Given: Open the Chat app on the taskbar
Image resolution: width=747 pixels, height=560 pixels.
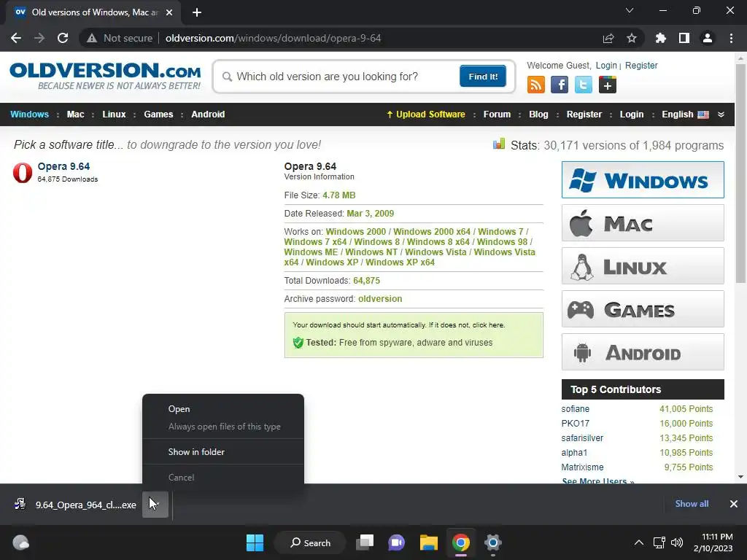Looking at the screenshot, I should tap(396, 542).
